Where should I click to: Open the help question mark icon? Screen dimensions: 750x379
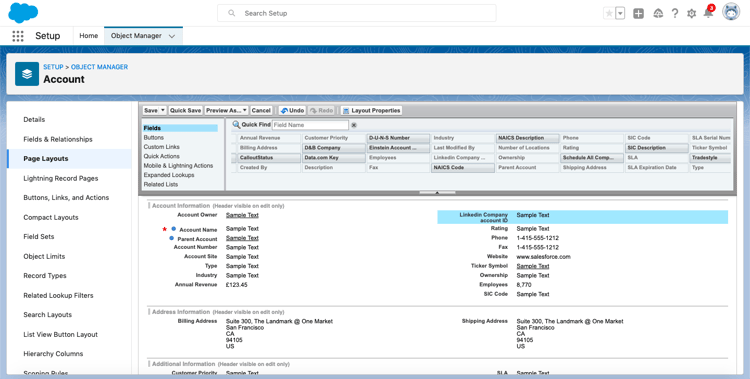[x=674, y=13]
